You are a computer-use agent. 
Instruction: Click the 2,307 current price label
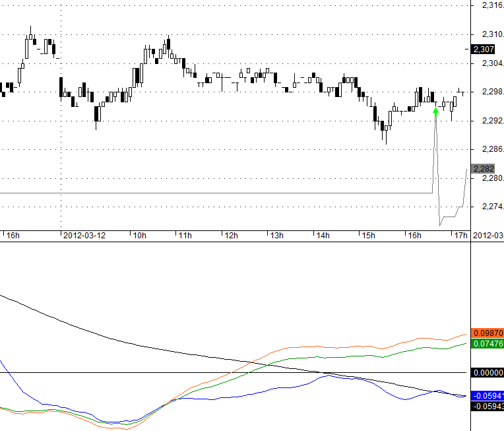click(x=484, y=50)
